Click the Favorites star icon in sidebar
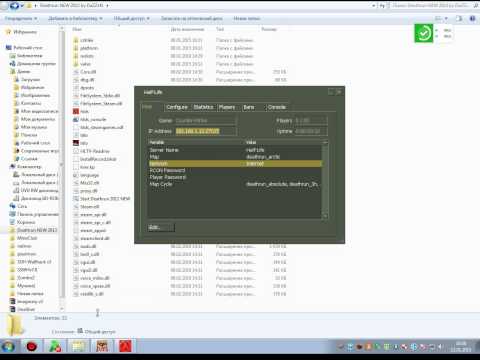480x360 pixels. [8, 32]
